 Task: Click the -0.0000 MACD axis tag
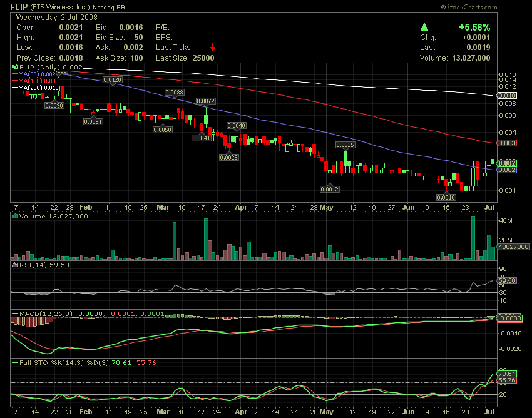point(509,318)
